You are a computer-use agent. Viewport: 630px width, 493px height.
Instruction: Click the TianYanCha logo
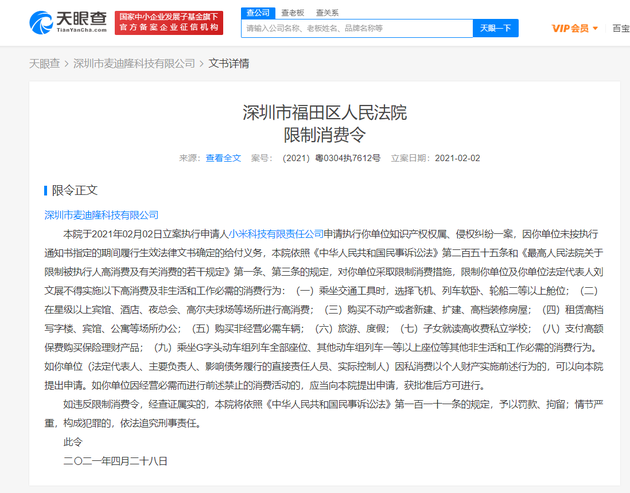coord(68,23)
